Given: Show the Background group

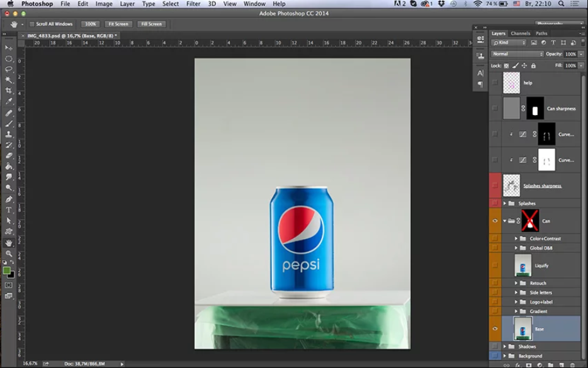Looking at the screenshot, I should 495,355.
